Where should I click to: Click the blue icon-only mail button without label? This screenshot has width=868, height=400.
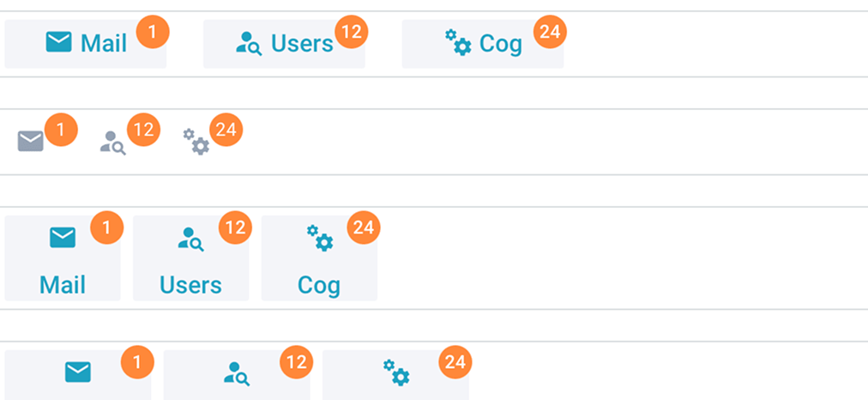(x=78, y=373)
